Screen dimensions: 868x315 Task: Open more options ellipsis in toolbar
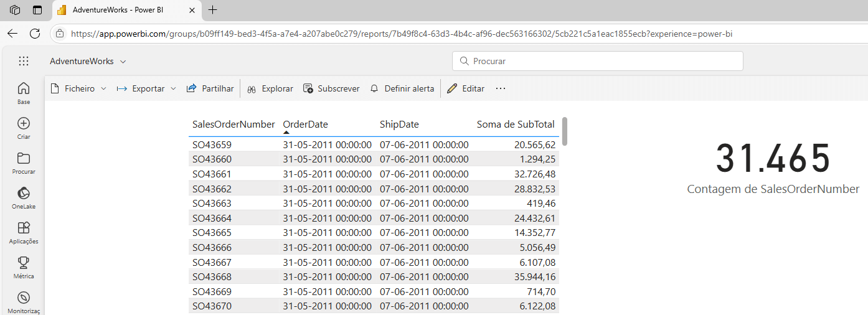(x=501, y=88)
